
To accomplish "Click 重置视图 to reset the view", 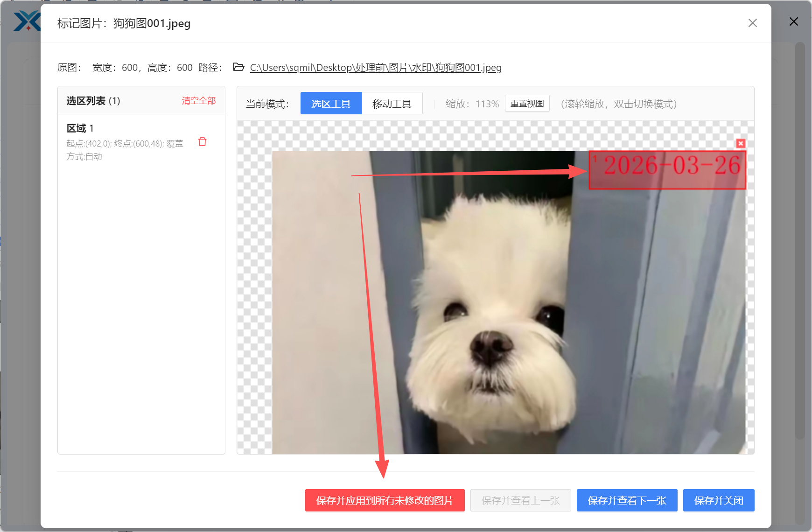I will click(x=527, y=103).
